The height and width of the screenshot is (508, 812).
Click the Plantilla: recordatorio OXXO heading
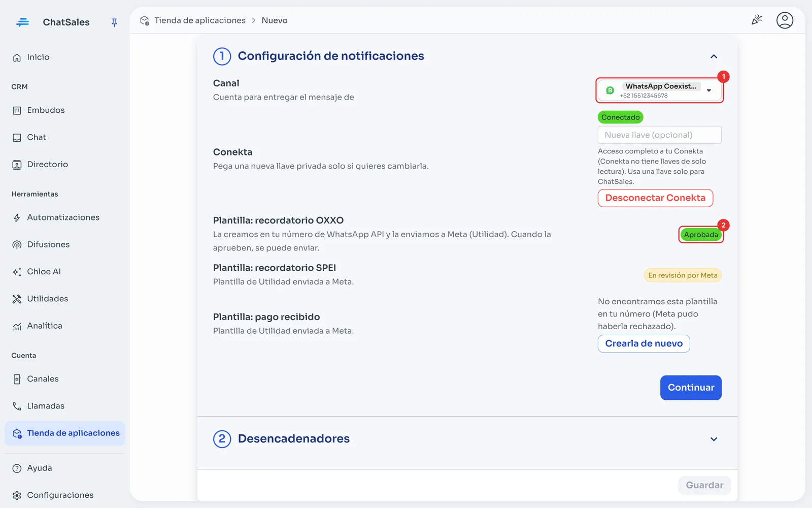pos(278,220)
